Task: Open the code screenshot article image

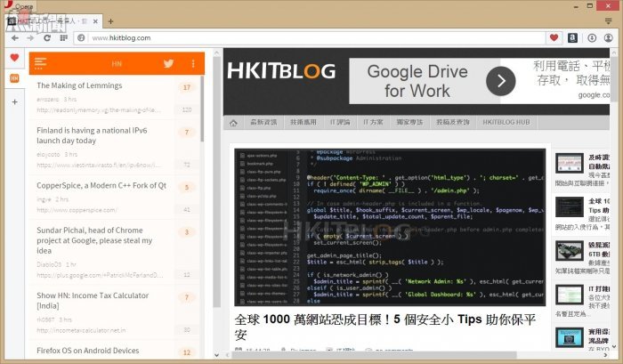Action: point(390,227)
